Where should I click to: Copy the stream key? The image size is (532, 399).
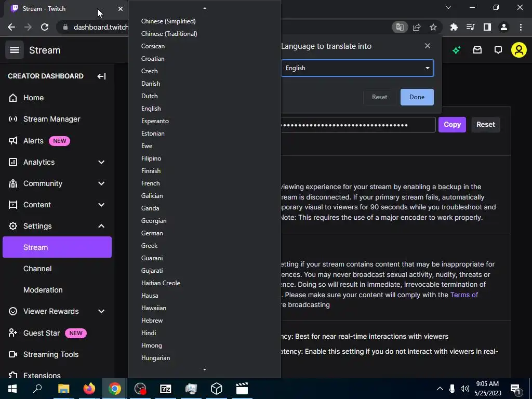pyautogui.click(x=452, y=125)
